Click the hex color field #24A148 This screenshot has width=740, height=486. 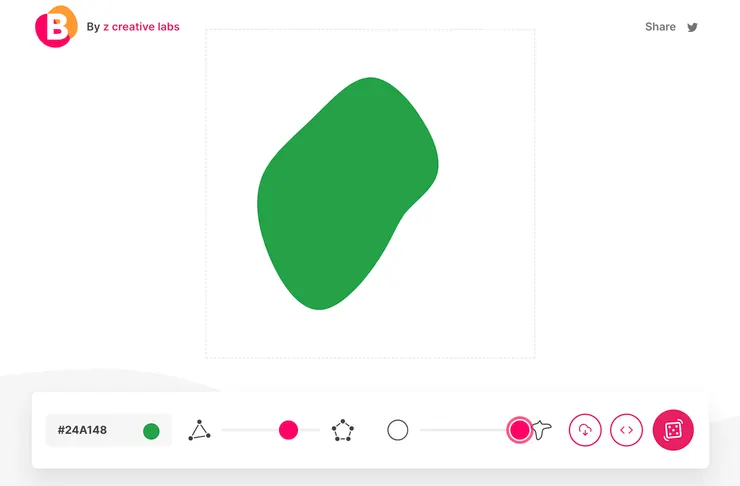[x=109, y=430]
